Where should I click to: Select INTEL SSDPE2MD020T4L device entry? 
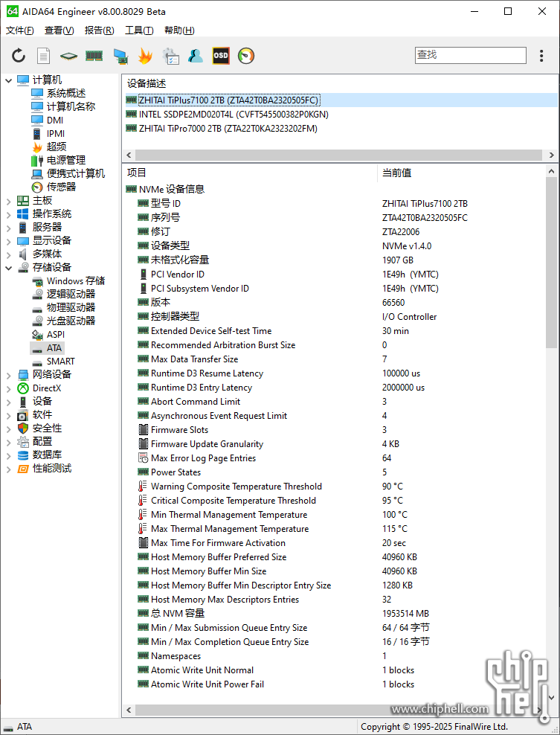[233, 115]
